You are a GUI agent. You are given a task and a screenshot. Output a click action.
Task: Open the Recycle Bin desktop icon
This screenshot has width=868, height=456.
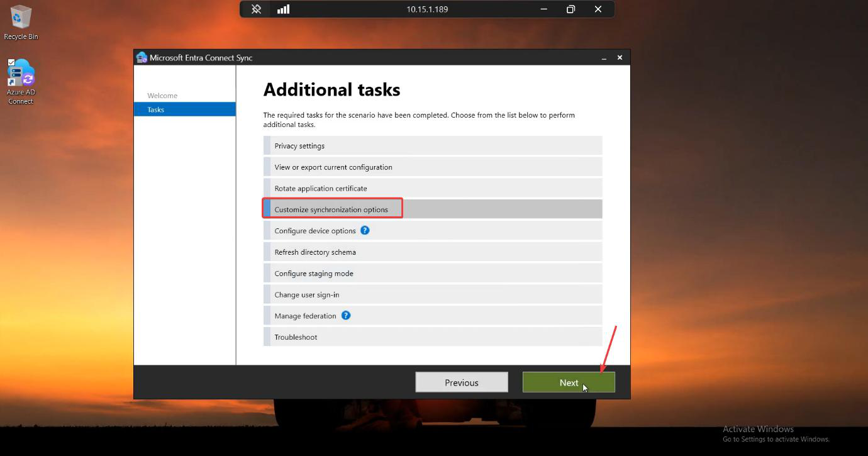point(21,23)
